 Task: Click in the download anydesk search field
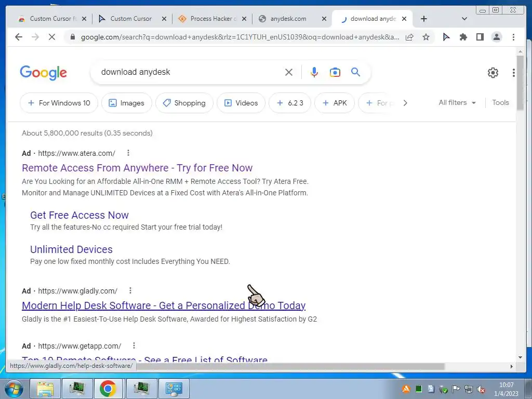(190, 72)
